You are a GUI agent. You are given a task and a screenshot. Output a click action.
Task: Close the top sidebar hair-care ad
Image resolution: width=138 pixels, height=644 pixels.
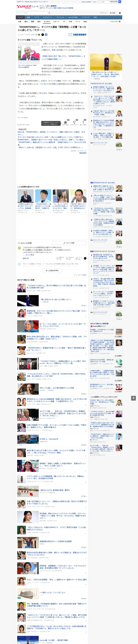tap(121, 55)
